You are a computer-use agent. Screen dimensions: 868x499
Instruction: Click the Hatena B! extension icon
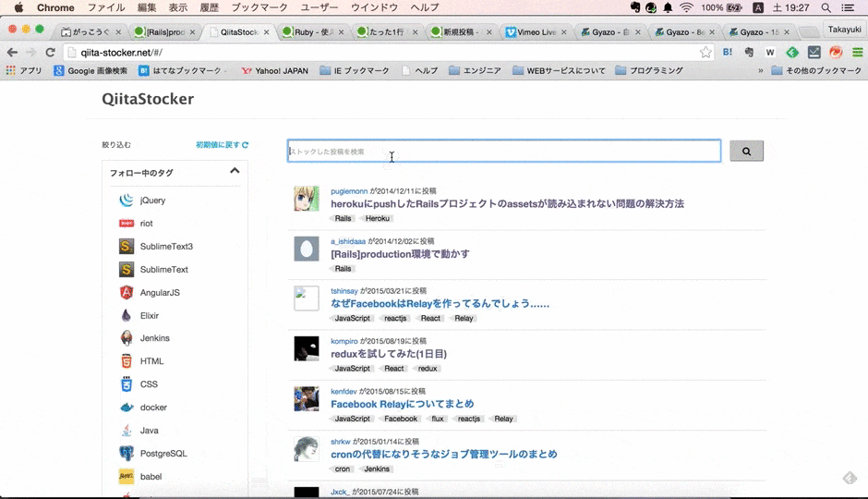[x=728, y=52]
